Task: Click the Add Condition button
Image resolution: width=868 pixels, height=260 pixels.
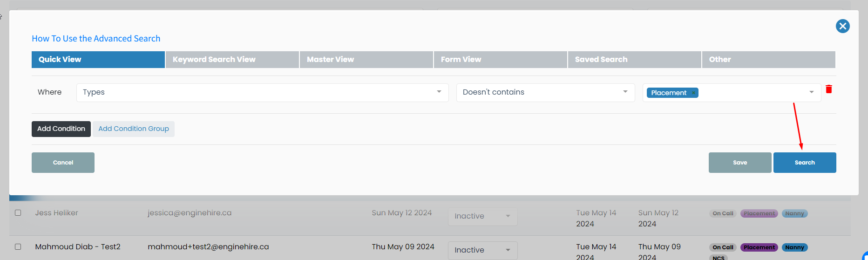Action: pos(61,129)
